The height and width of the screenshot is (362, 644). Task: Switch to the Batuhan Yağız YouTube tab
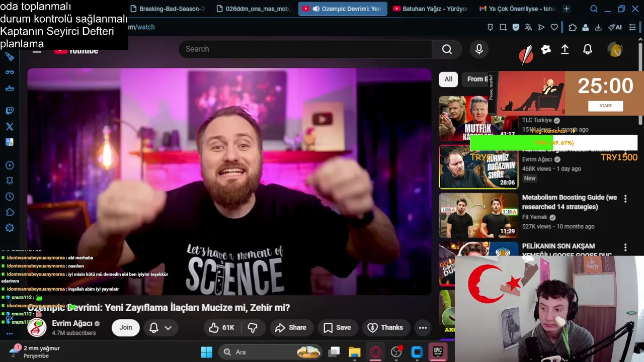click(431, 9)
